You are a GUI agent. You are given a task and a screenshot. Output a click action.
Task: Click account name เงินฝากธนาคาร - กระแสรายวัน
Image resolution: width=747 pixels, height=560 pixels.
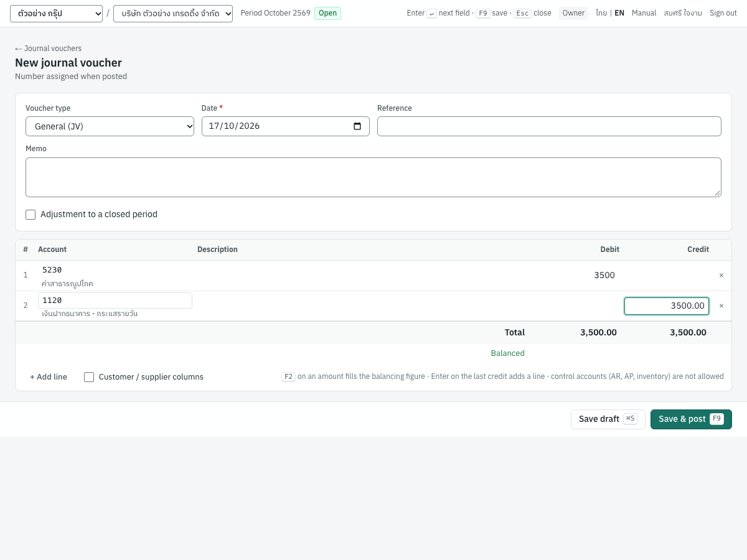(90, 314)
